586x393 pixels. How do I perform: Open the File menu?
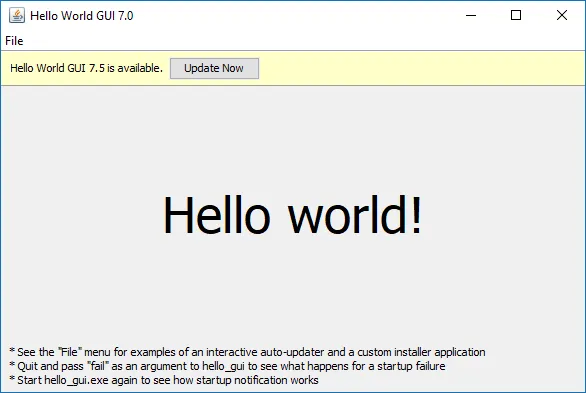[14, 41]
